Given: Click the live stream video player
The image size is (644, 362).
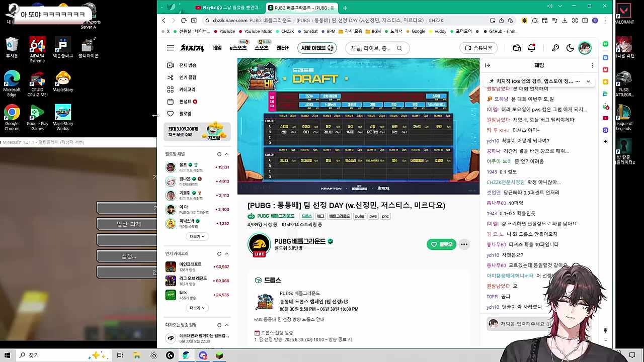Looking at the screenshot, I should [359, 126].
